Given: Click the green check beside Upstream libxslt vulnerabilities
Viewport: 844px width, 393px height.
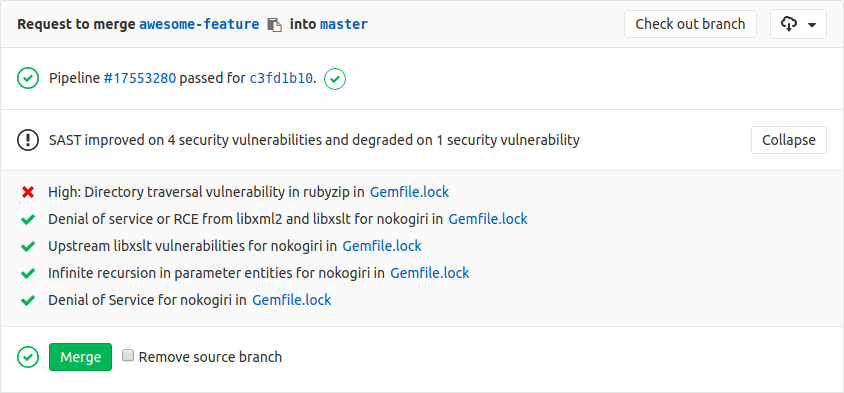Looking at the screenshot, I should tap(28, 247).
